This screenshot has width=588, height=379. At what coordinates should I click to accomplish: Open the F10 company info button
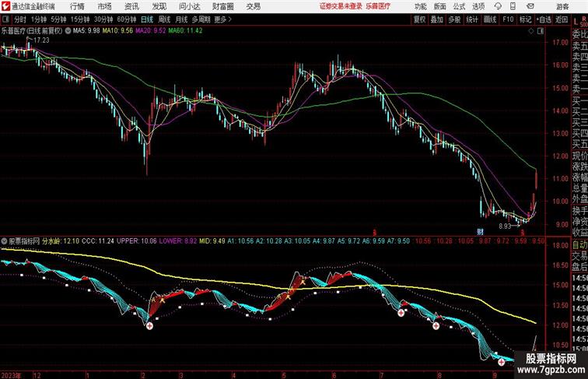point(508,19)
